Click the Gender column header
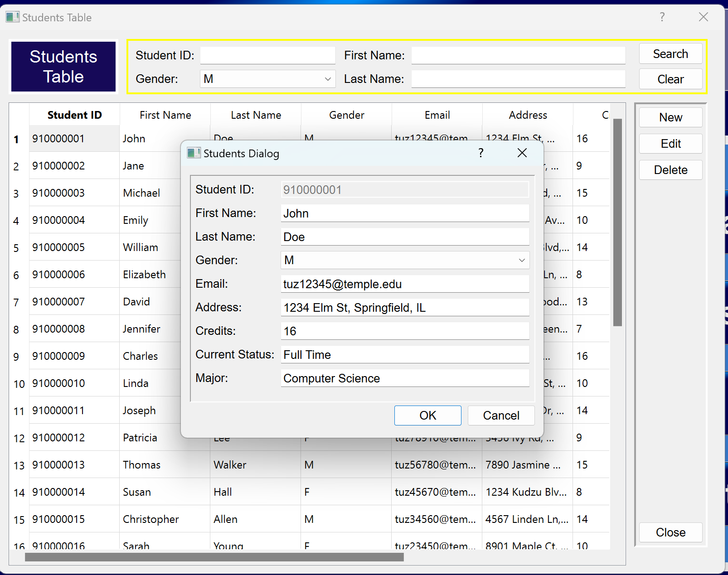The width and height of the screenshot is (728, 575). coord(346,115)
